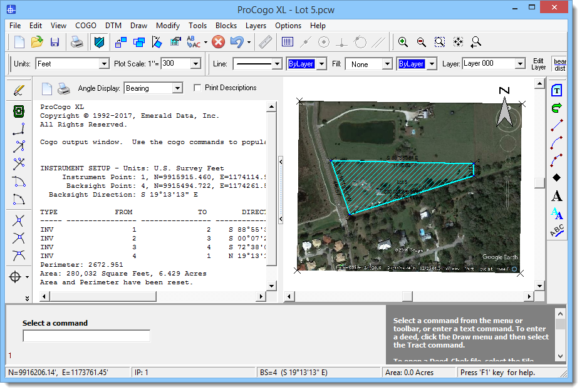The image size is (582, 392).
Task: Open the DTM menu
Action: (x=113, y=26)
